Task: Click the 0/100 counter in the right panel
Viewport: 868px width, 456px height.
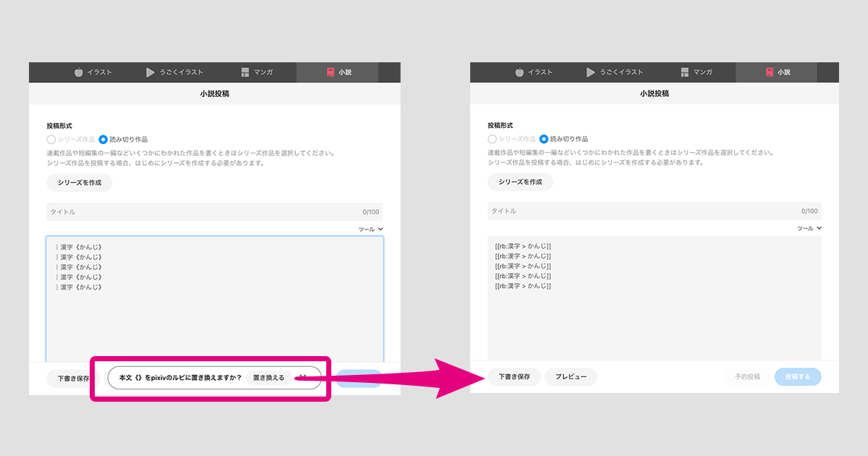Action: (x=809, y=211)
